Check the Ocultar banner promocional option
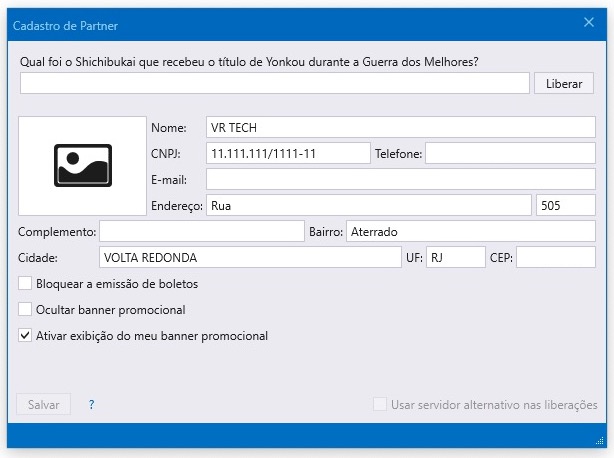The height and width of the screenshot is (458, 614). (x=26, y=309)
